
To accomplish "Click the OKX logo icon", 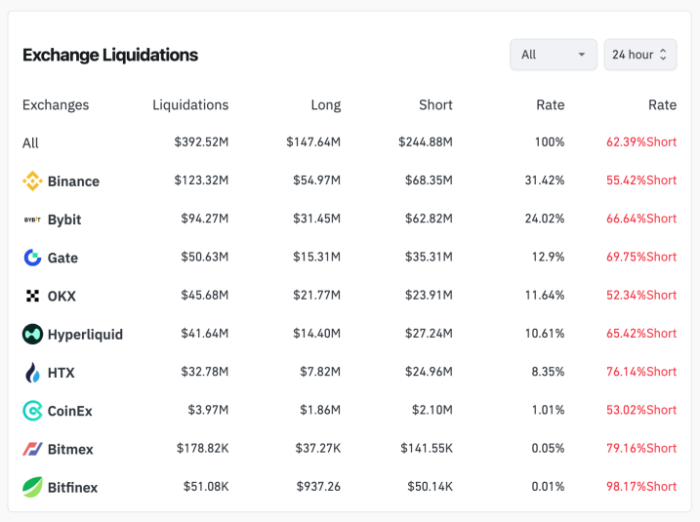I will (x=32, y=296).
